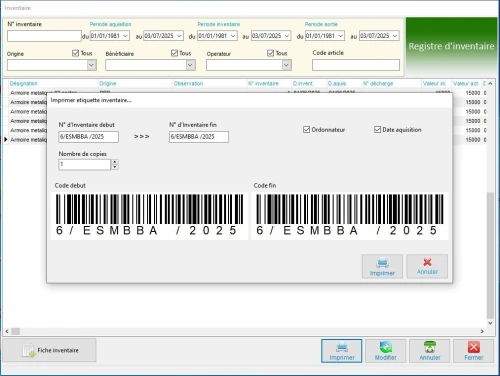Click the printer icon in dialog Imprimer button
Image resolution: width=500 pixels, height=376 pixels.
(x=382, y=263)
